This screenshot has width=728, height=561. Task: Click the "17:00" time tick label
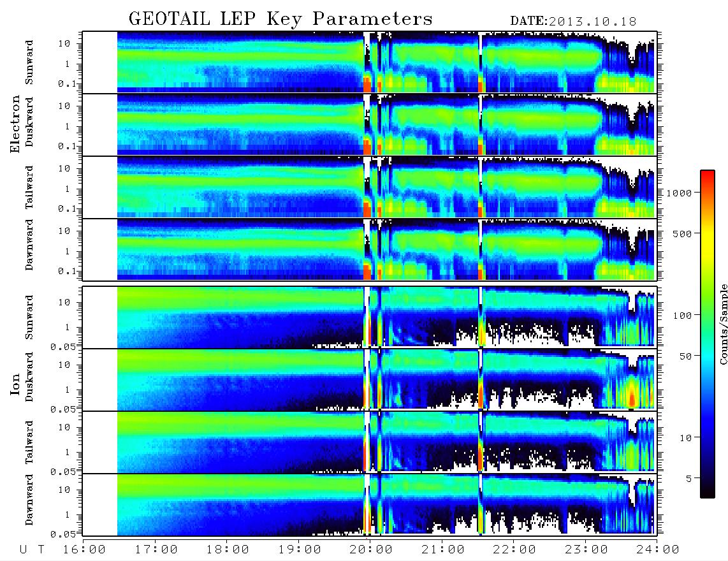click(x=156, y=550)
